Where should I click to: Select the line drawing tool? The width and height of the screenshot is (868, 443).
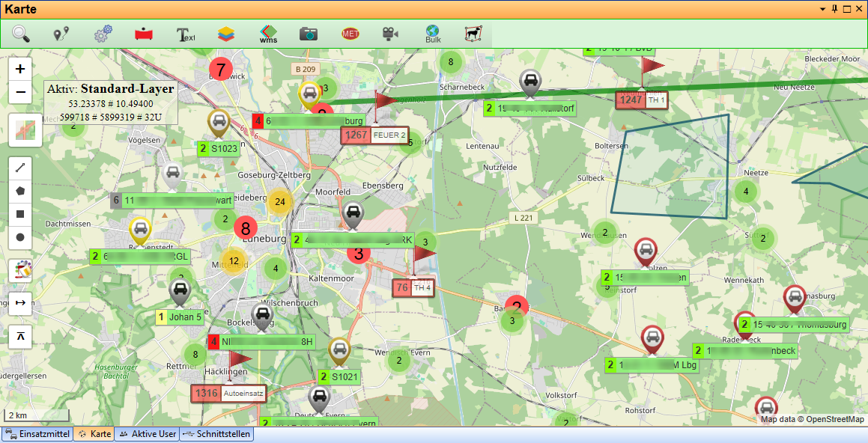20,169
